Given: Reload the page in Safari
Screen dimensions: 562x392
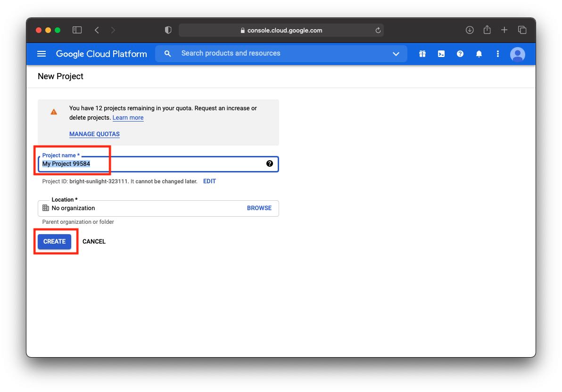Looking at the screenshot, I should pyautogui.click(x=378, y=31).
